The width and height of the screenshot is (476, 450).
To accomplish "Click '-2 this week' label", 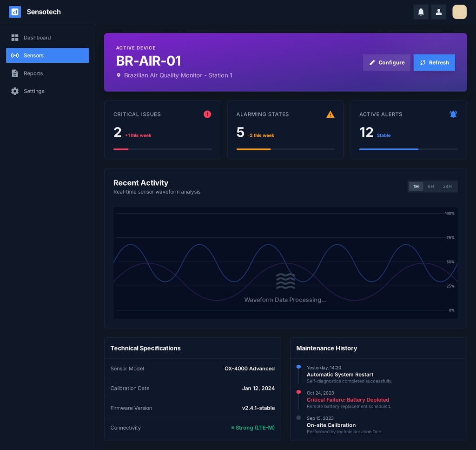I will pos(261,135).
